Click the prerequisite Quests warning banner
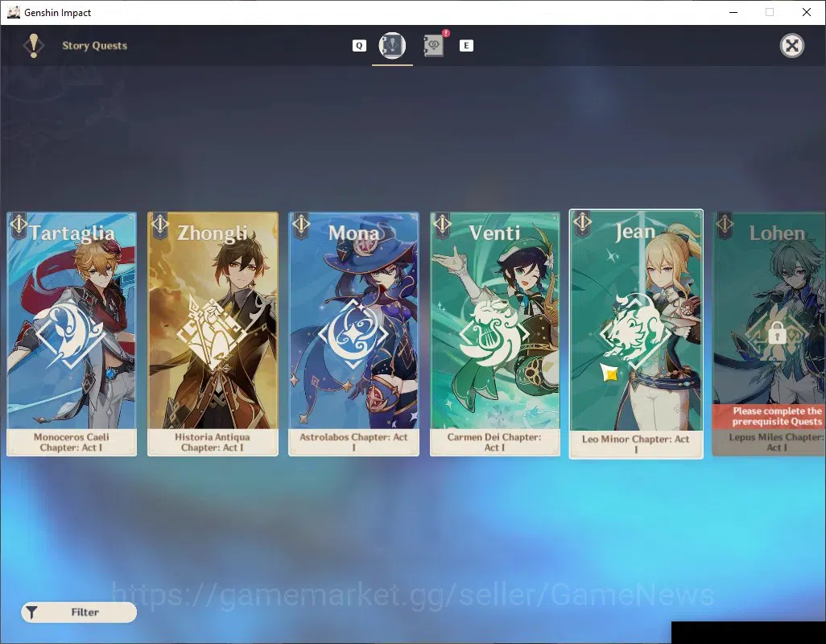The width and height of the screenshot is (826, 644). pyautogui.click(x=769, y=416)
